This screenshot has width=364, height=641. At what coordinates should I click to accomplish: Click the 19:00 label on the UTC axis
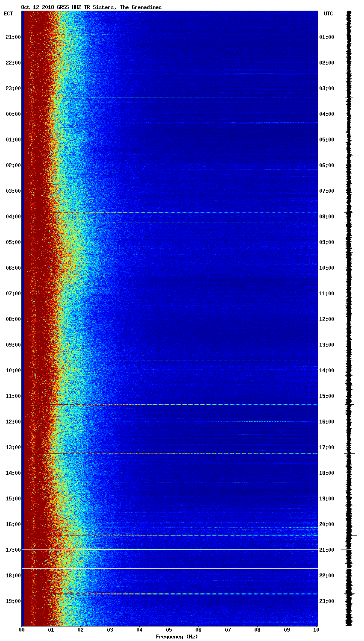[x=327, y=499]
